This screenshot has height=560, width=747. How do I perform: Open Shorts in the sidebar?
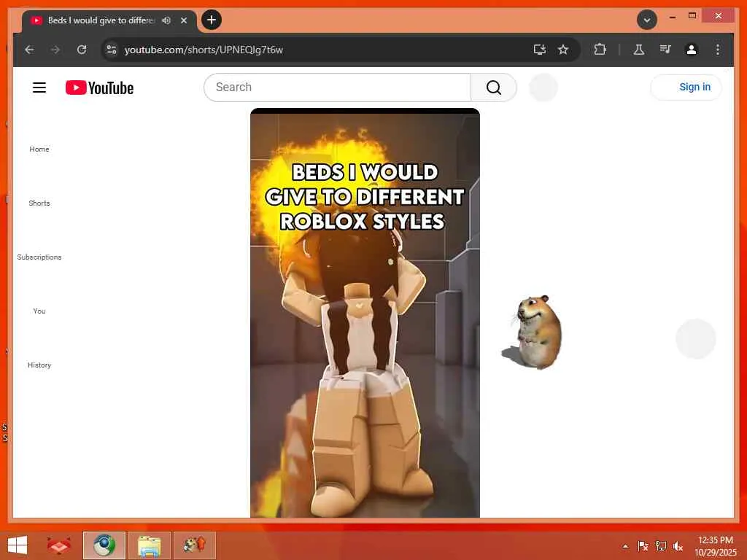point(39,203)
